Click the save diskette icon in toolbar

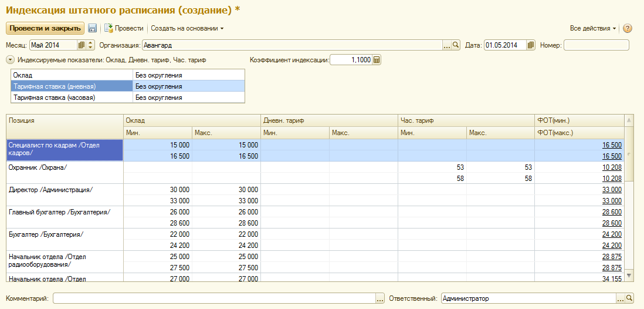(x=93, y=28)
